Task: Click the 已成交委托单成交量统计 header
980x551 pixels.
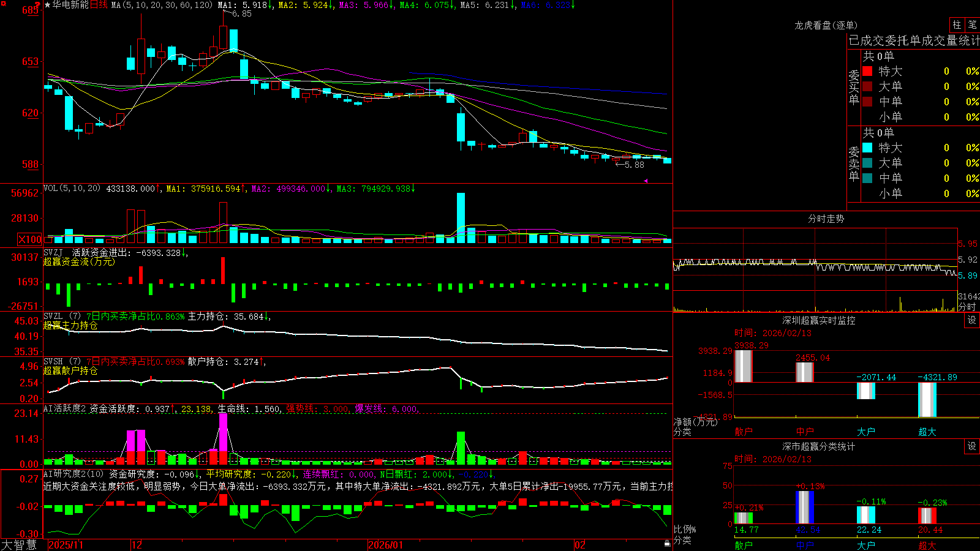Action: pyautogui.click(x=914, y=40)
